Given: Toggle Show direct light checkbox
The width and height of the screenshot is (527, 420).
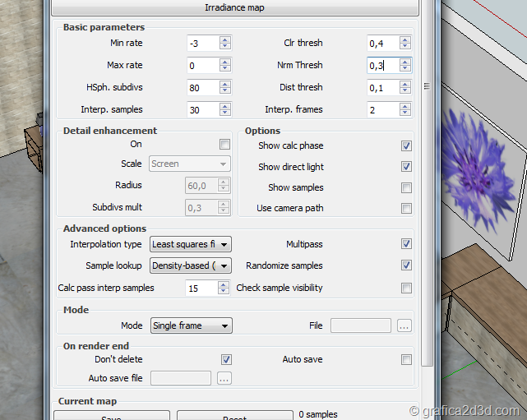Looking at the screenshot, I should (406, 167).
